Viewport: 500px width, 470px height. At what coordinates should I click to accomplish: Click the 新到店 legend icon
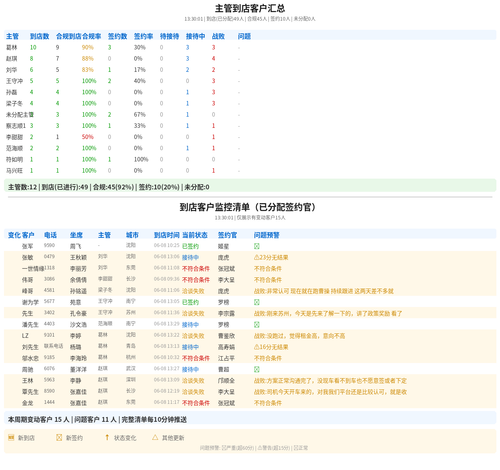pos(11,437)
